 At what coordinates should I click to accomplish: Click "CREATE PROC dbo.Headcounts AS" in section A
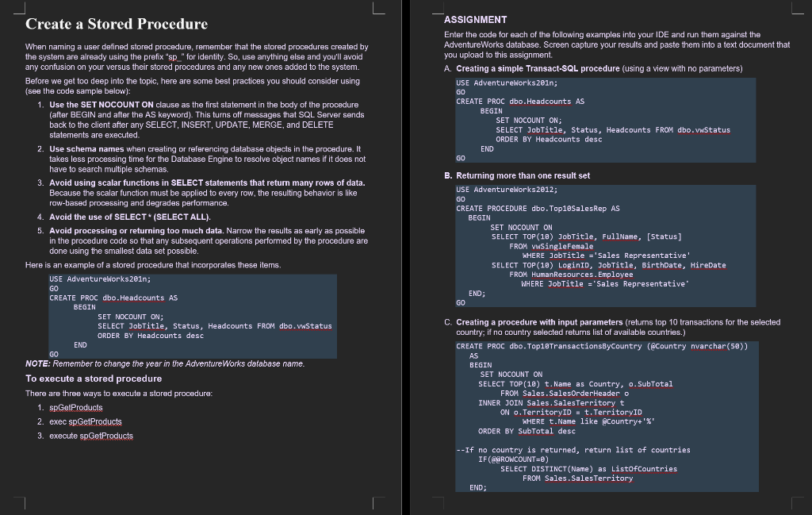click(520, 102)
